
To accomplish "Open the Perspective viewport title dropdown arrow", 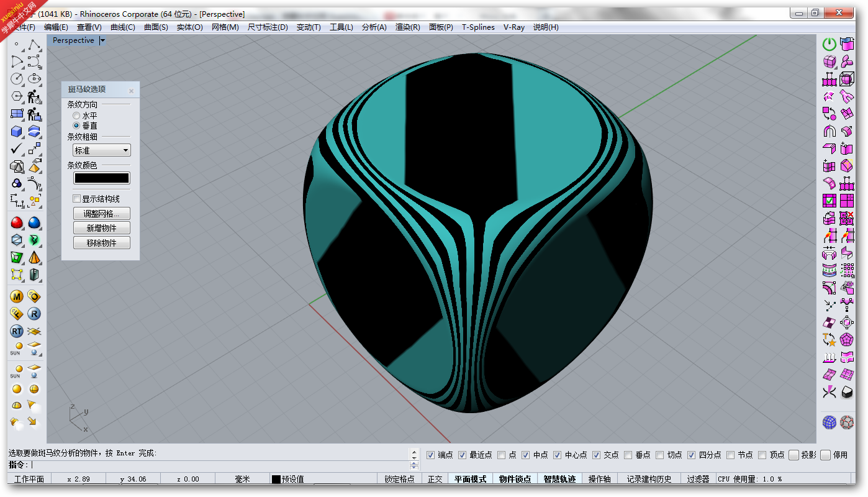I will [x=102, y=40].
